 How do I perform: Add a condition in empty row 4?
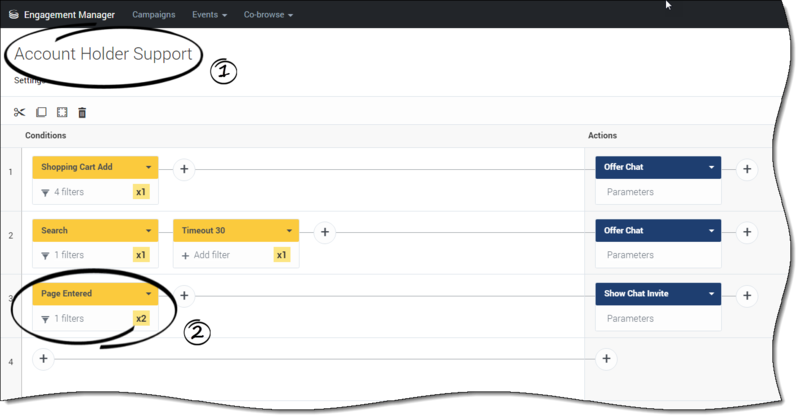pyautogui.click(x=41, y=358)
